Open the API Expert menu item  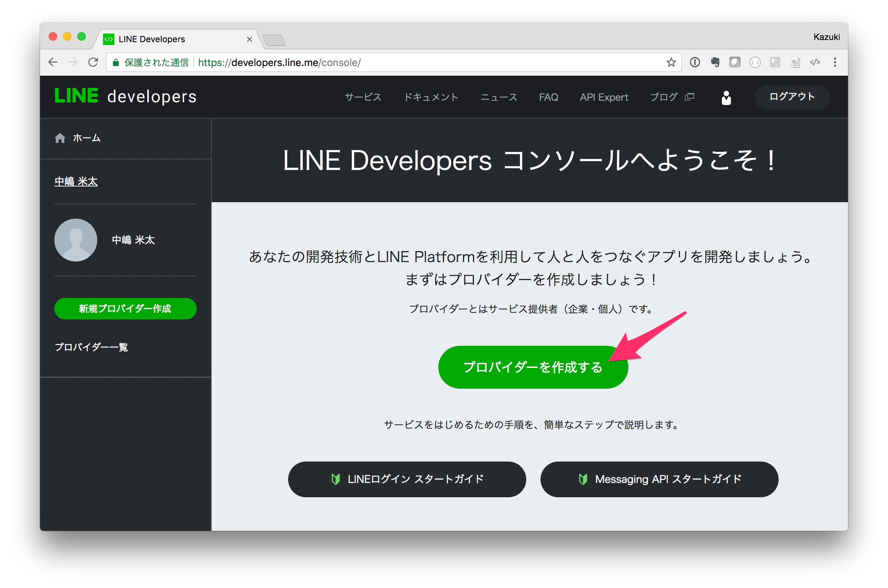pyautogui.click(x=604, y=97)
